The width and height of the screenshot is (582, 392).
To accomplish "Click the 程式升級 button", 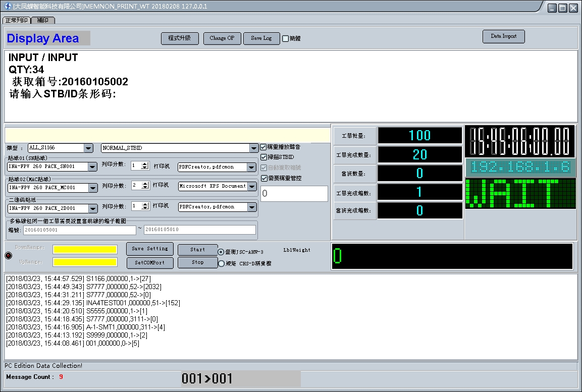I will point(180,38).
